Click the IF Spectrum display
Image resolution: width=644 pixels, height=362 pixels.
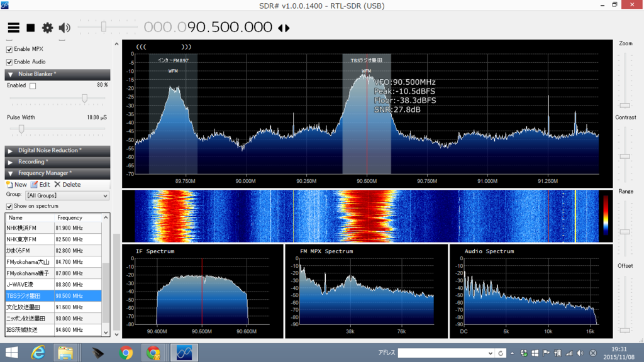(x=203, y=292)
